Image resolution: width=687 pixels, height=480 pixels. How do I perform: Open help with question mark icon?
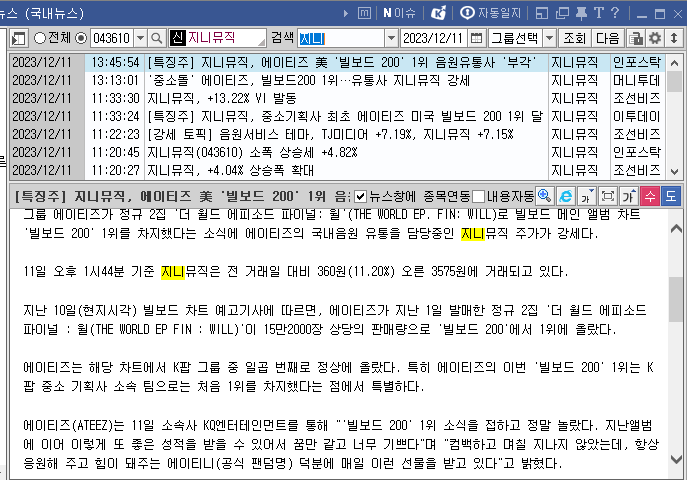(x=615, y=13)
